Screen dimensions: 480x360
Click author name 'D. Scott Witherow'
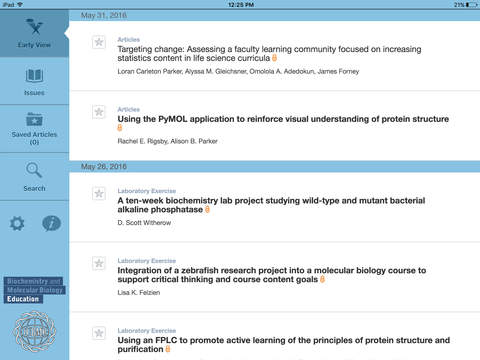[x=144, y=223]
